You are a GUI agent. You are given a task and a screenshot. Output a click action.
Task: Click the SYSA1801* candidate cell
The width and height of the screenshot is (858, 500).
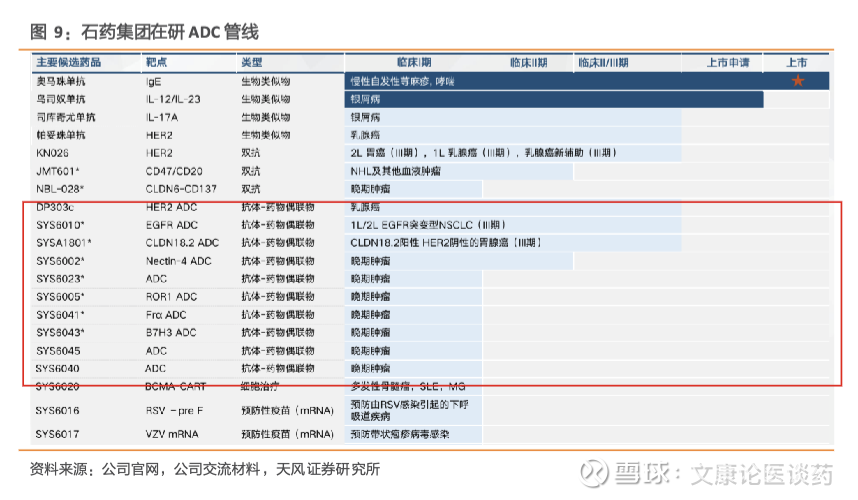63,243
